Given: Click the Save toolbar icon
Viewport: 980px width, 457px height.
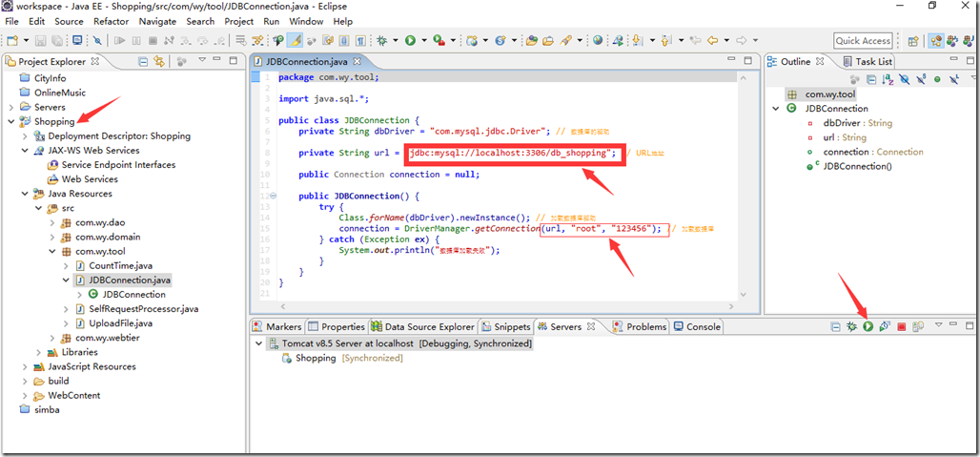Looking at the screenshot, I should point(41,41).
